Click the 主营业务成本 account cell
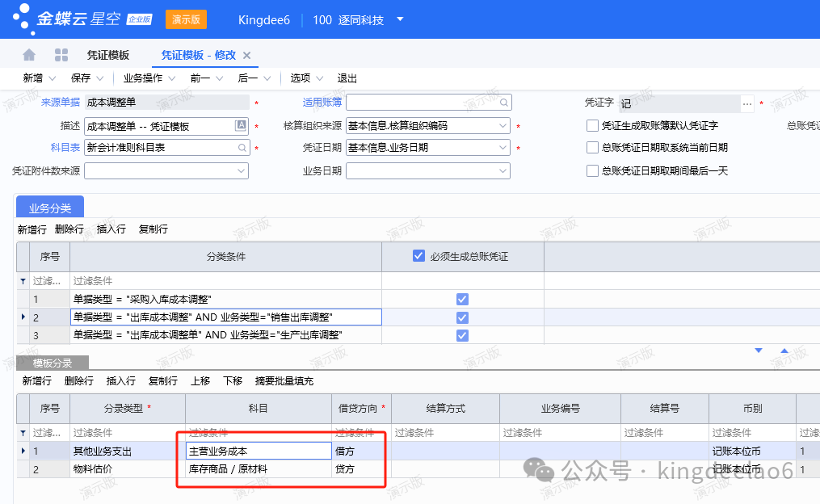The width and height of the screenshot is (820, 504). pyautogui.click(x=259, y=451)
